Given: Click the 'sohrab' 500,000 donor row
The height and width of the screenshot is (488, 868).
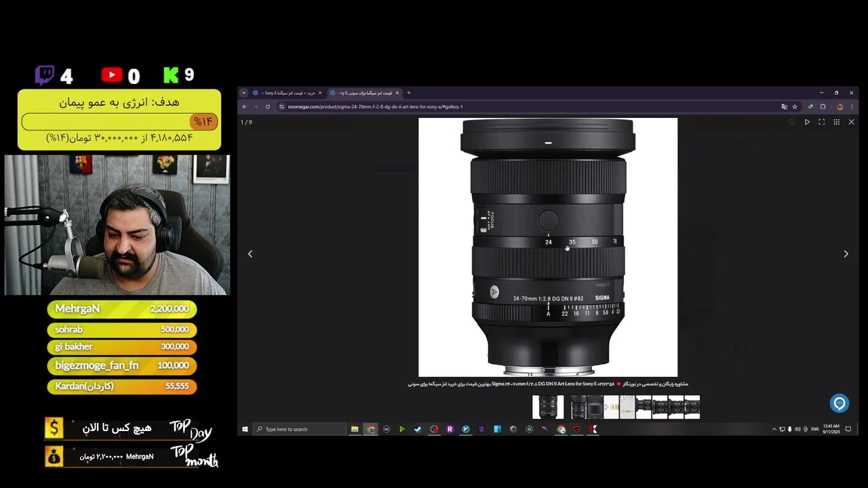Looking at the screenshot, I should pyautogui.click(x=122, y=329).
